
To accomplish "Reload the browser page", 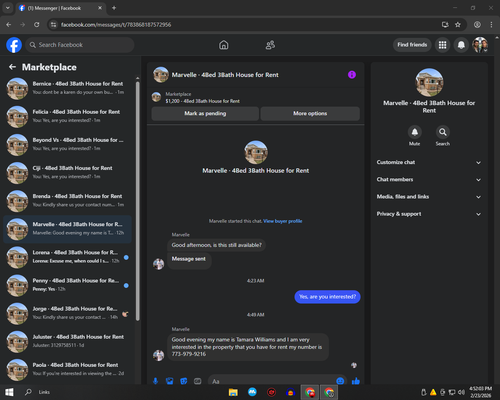I will point(37,25).
